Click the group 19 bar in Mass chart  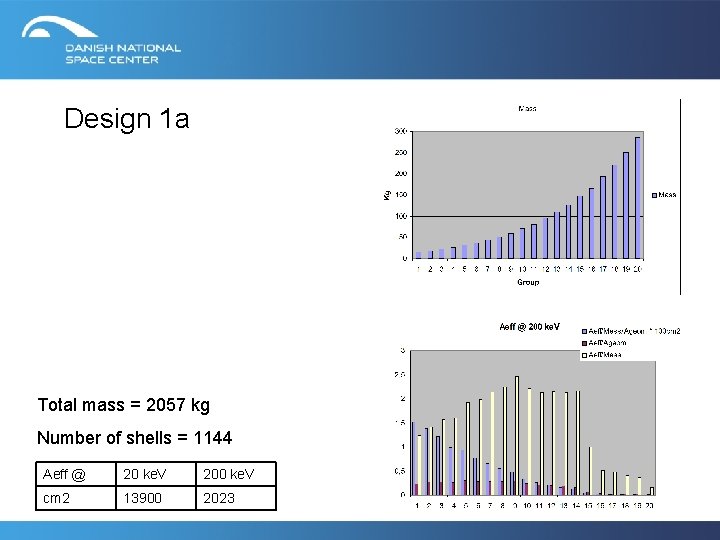point(626,205)
